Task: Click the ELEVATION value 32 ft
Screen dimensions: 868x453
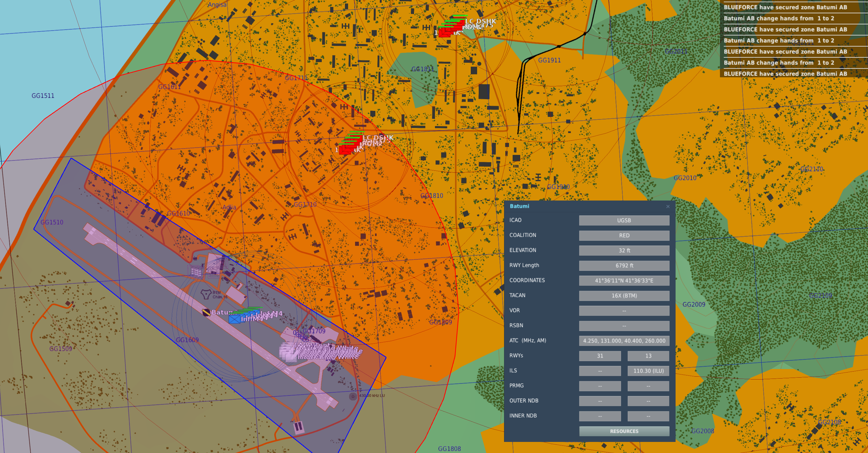Action: pos(624,251)
